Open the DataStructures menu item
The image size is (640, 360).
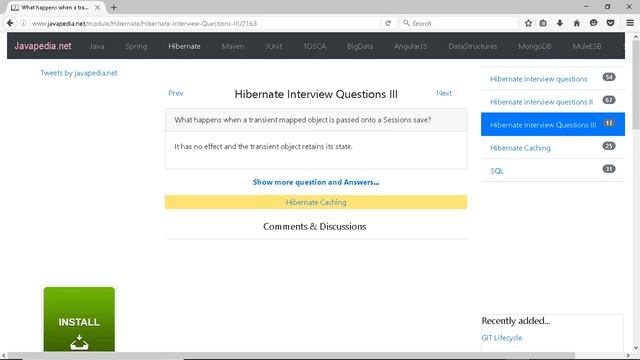tap(472, 46)
